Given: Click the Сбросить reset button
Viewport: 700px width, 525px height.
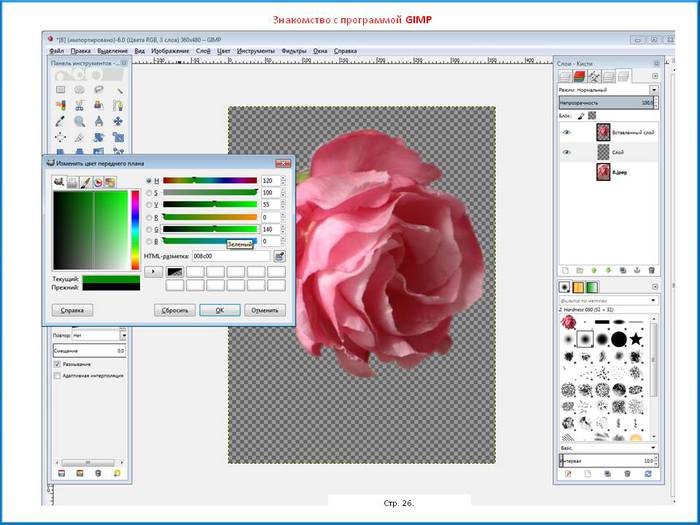Looking at the screenshot, I should [x=175, y=310].
